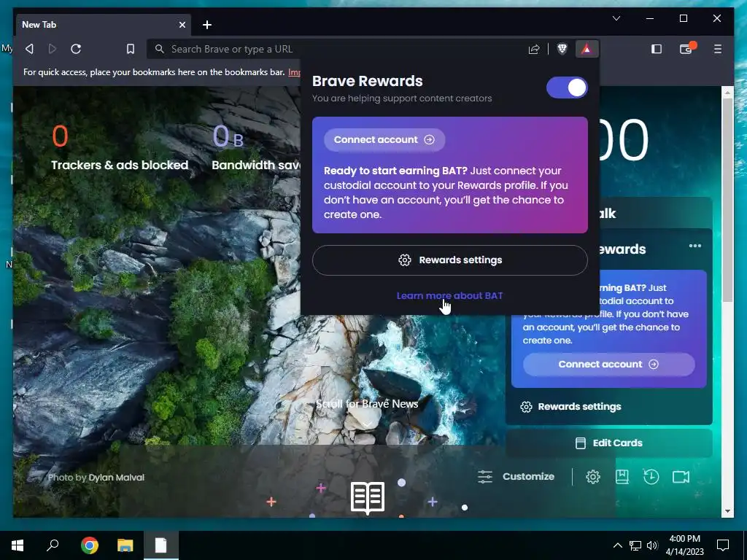
Task: Click the page vertical scrollbar
Action: pos(727,200)
